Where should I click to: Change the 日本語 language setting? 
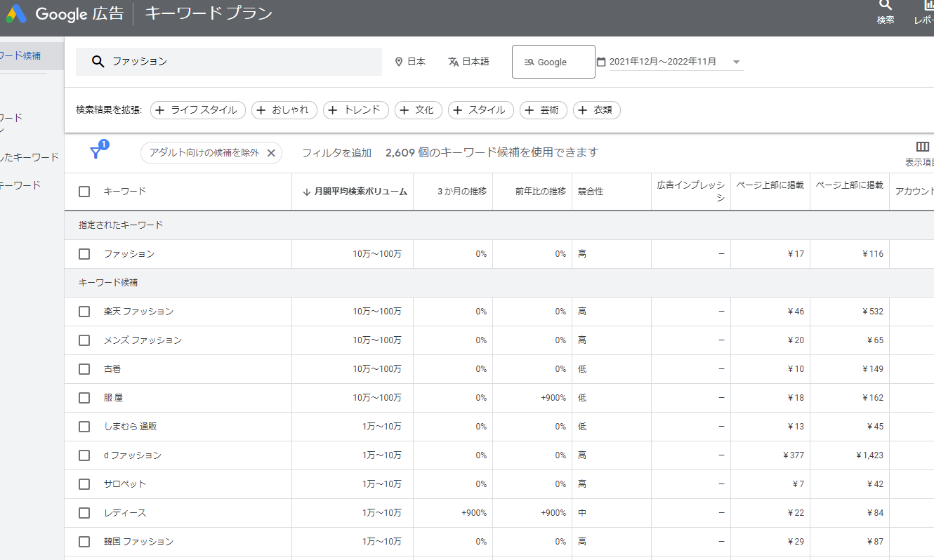pyautogui.click(x=469, y=62)
